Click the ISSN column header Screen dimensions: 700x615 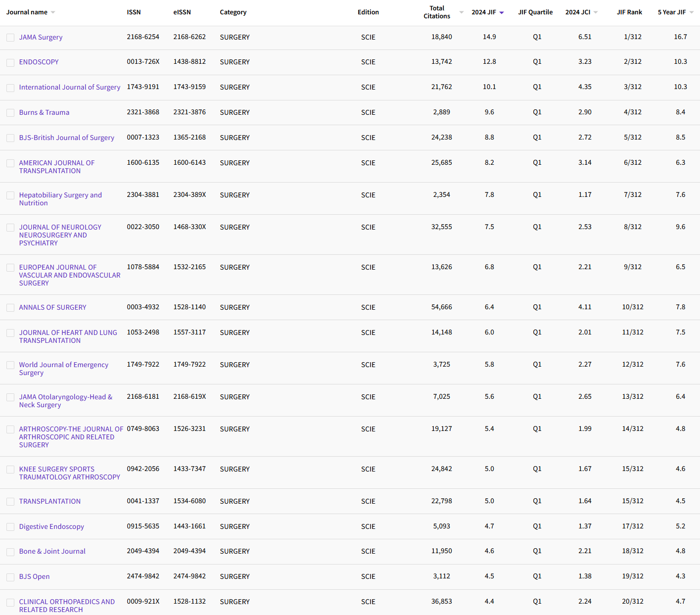tap(134, 12)
